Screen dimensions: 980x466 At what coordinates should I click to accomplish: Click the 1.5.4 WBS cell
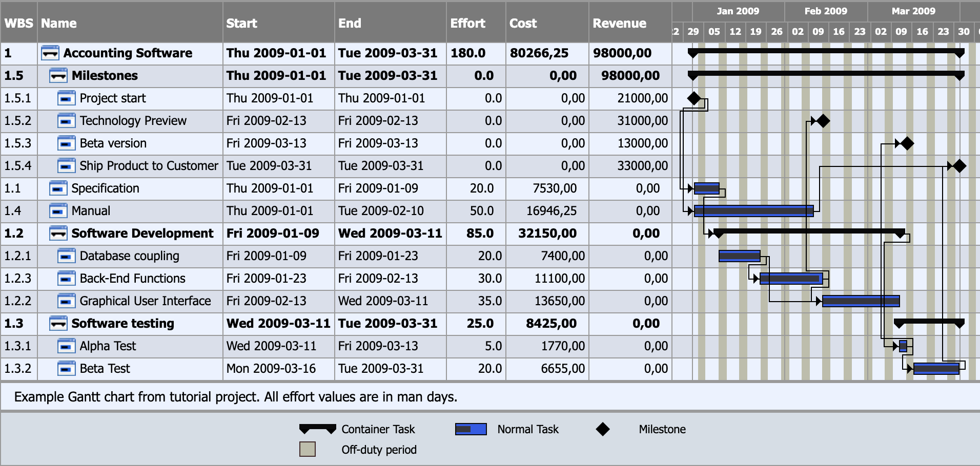point(18,165)
